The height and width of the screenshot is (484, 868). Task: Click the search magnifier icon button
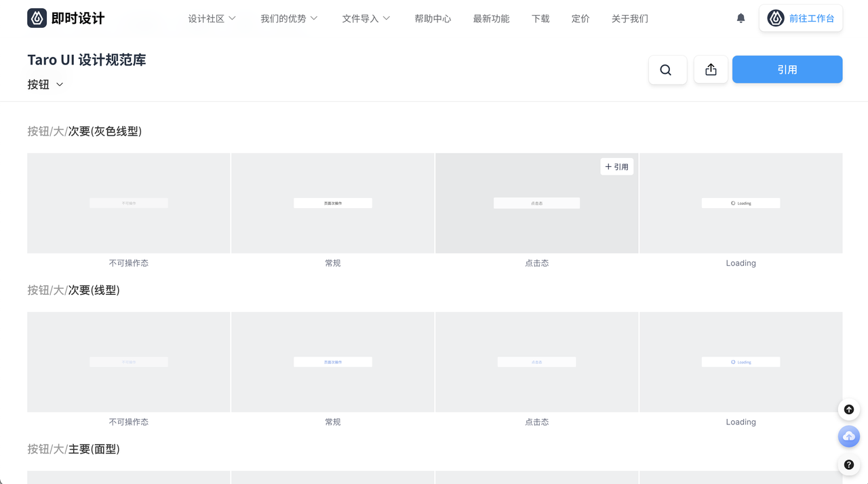click(x=667, y=70)
